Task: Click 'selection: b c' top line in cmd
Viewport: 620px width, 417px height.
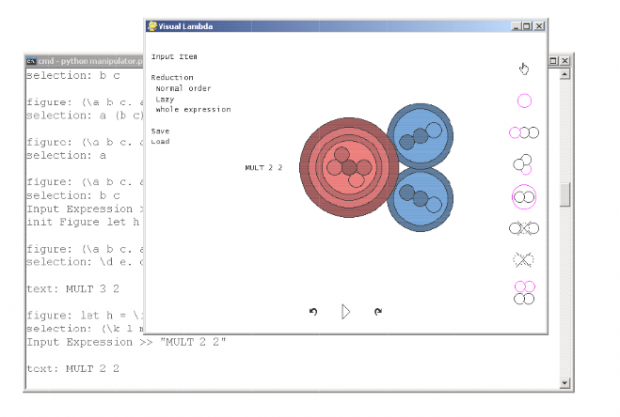Action: click(73, 75)
